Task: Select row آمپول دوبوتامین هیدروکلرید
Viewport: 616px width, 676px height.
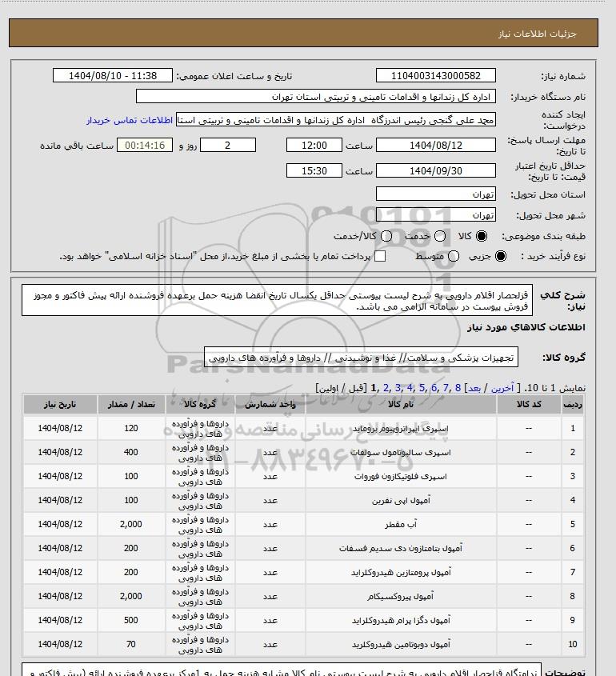Action: (303, 644)
